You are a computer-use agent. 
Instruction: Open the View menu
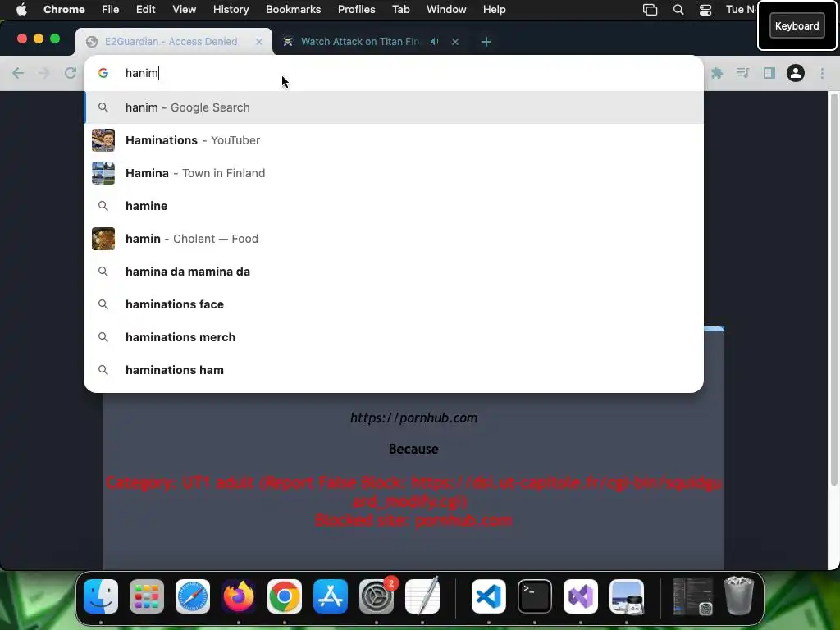(185, 10)
